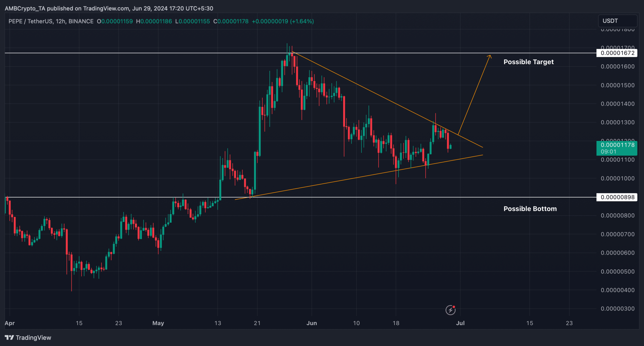Screen dimensions: 644x346
Task: Click the '13' date label on time axis
Action: point(218,323)
